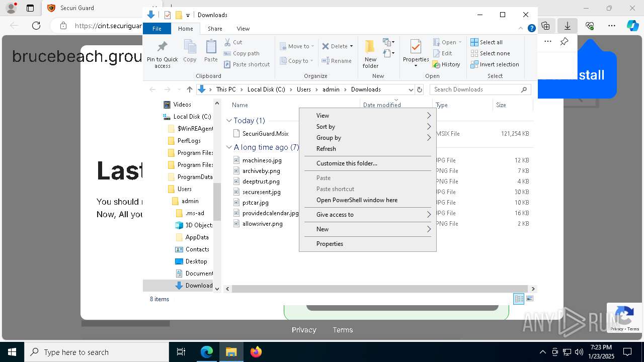Click Paste shortcut in ribbon
The height and width of the screenshot is (362, 644).
(247, 64)
